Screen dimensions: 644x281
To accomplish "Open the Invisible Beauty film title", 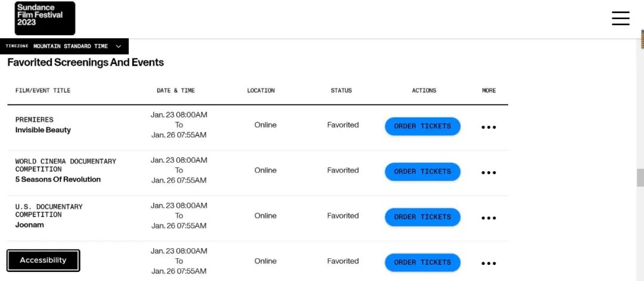I will [43, 130].
